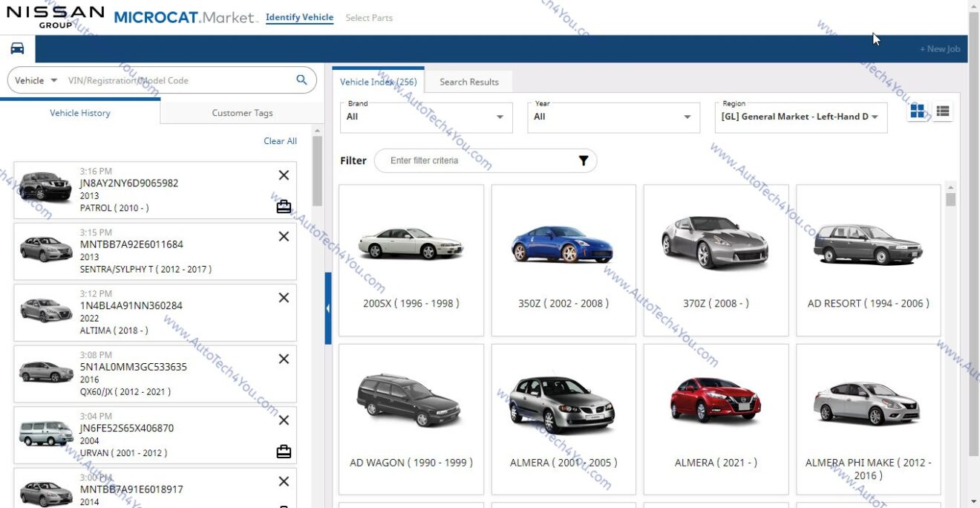Click VIN 5N1AL0MM3GC533635 in history

(x=134, y=367)
